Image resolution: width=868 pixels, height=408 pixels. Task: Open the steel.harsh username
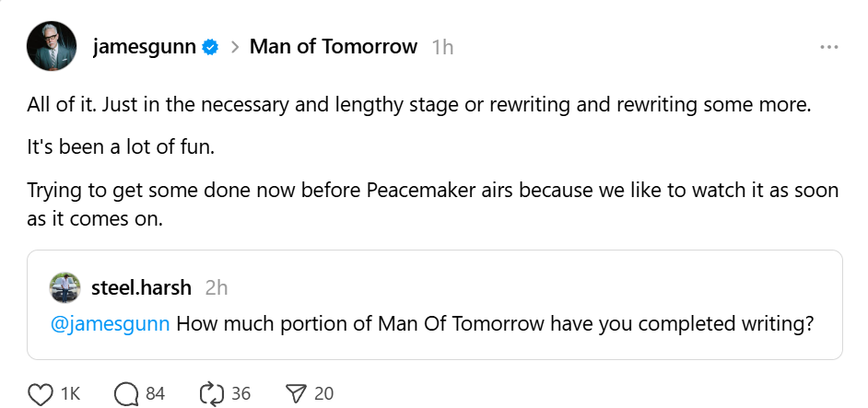pos(141,287)
